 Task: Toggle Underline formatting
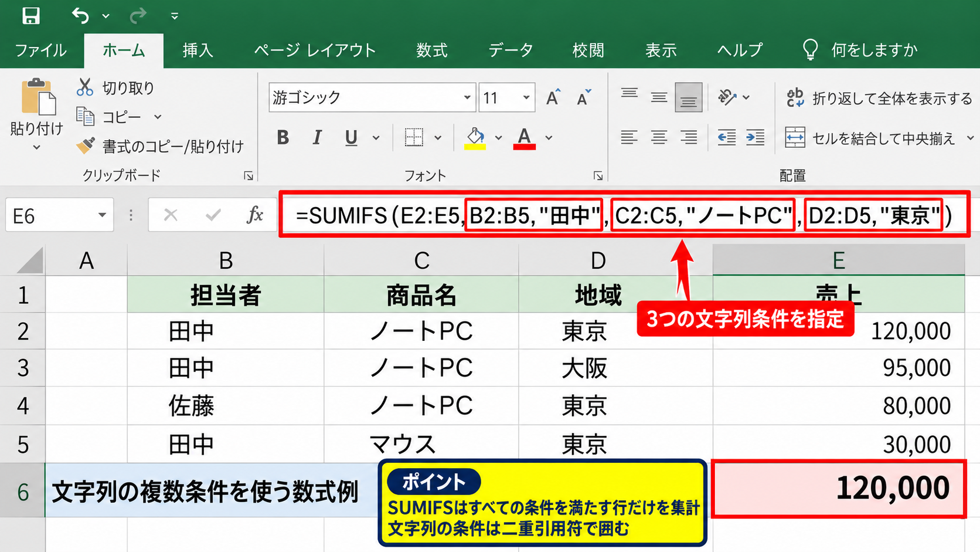[351, 138]
